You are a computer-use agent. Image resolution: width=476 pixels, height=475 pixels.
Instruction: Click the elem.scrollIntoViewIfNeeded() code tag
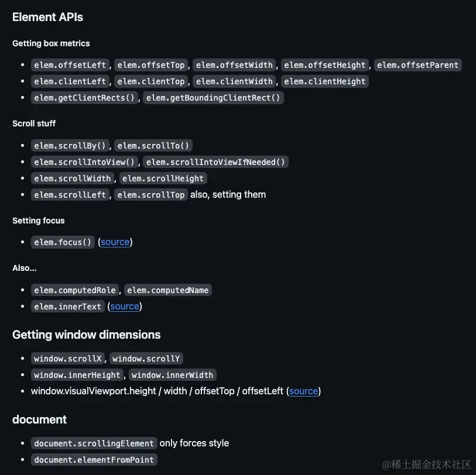[215, 162]
